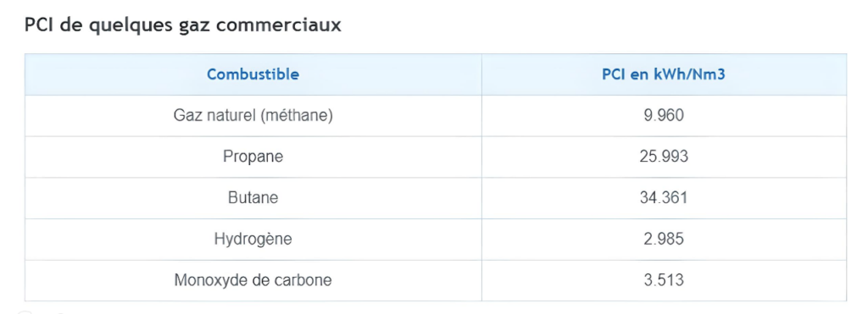Screen dimensions: 868x314
Task: Click the value 34.361
Action: tap(664, 198)
